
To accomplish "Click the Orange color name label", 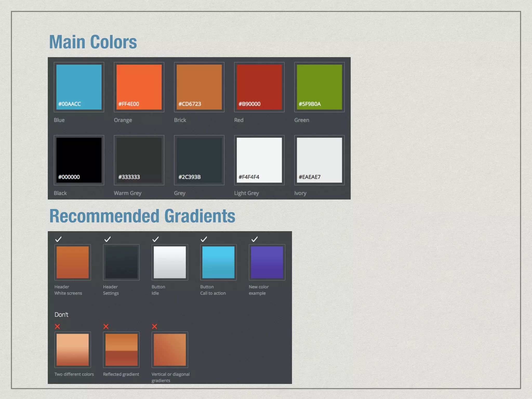I will (123, 120).
